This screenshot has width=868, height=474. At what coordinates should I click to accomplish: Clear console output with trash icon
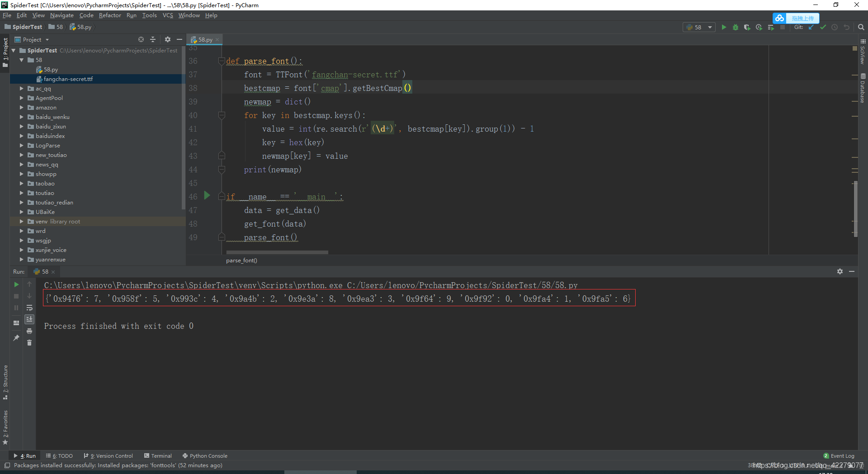pos(29,343)
